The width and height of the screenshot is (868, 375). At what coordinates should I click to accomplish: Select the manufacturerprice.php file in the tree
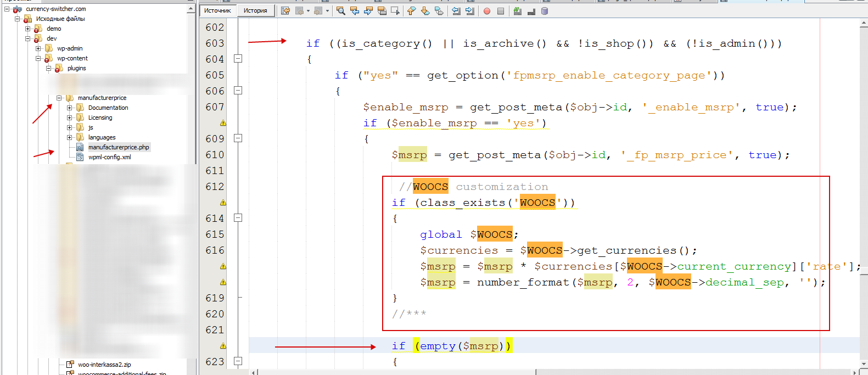click(119, 147)
